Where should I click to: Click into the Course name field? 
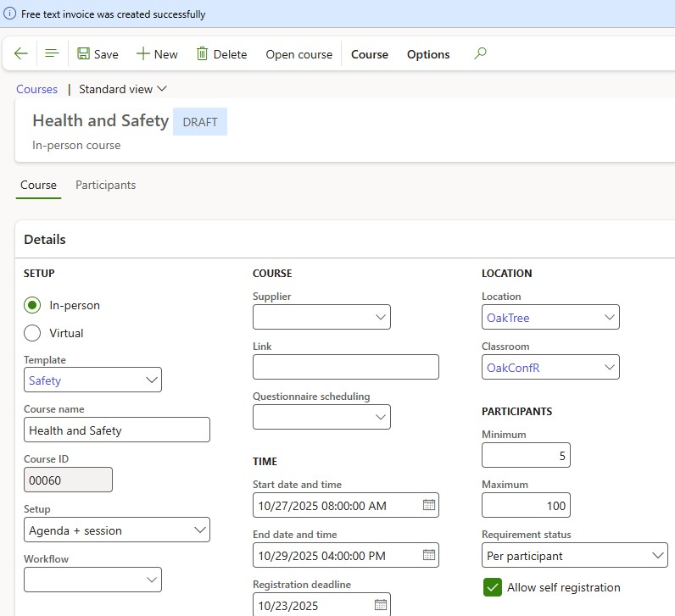117,430
